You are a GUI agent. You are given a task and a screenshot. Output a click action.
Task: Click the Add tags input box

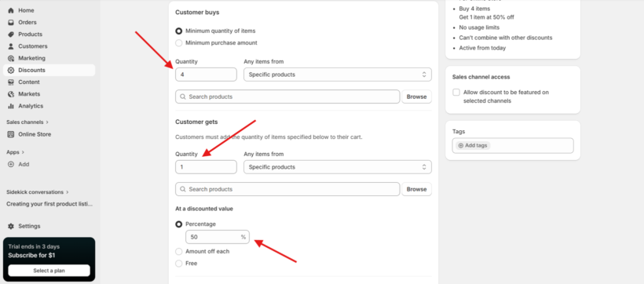[513, 146]
